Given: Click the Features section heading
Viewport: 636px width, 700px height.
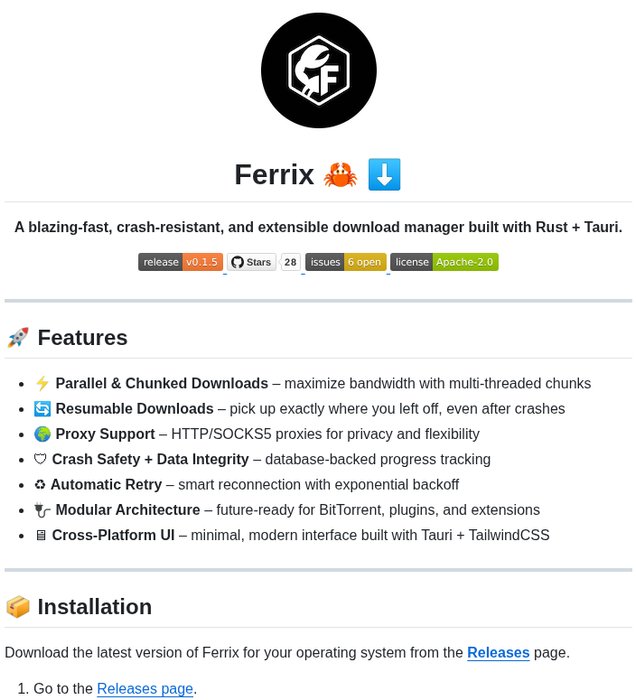Looking at the screenshot, I should click(83, 338).
